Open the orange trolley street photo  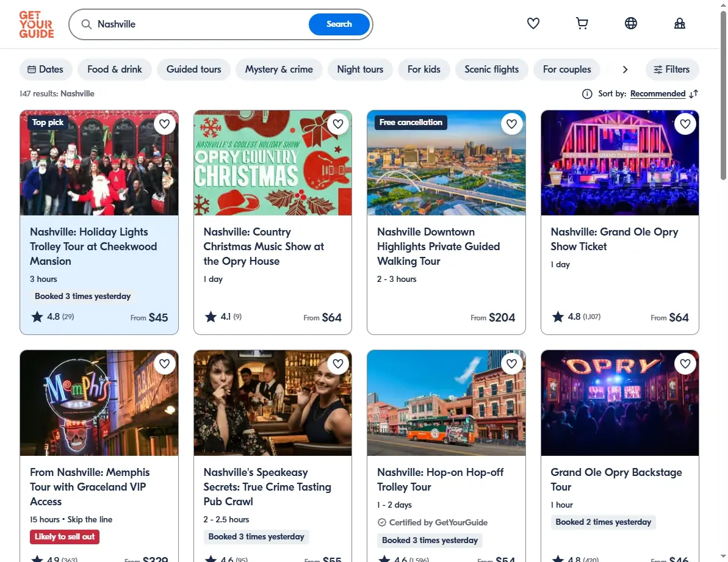446,403
